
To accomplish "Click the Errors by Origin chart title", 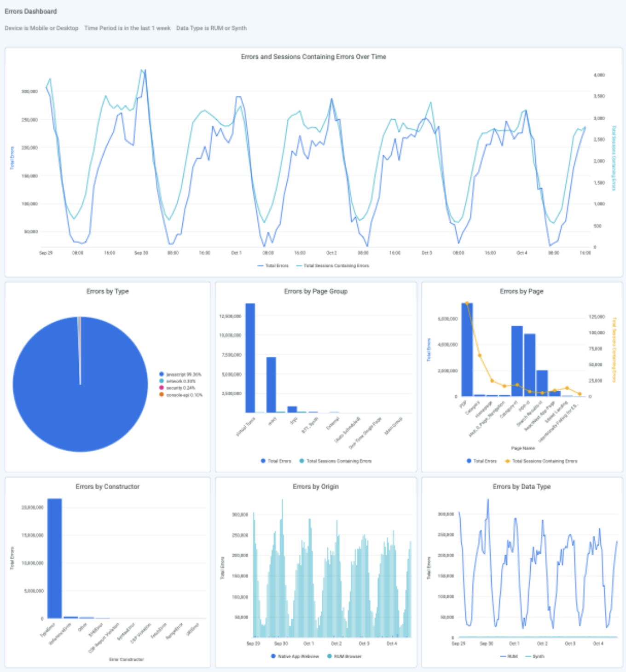I will click(315, 487).
